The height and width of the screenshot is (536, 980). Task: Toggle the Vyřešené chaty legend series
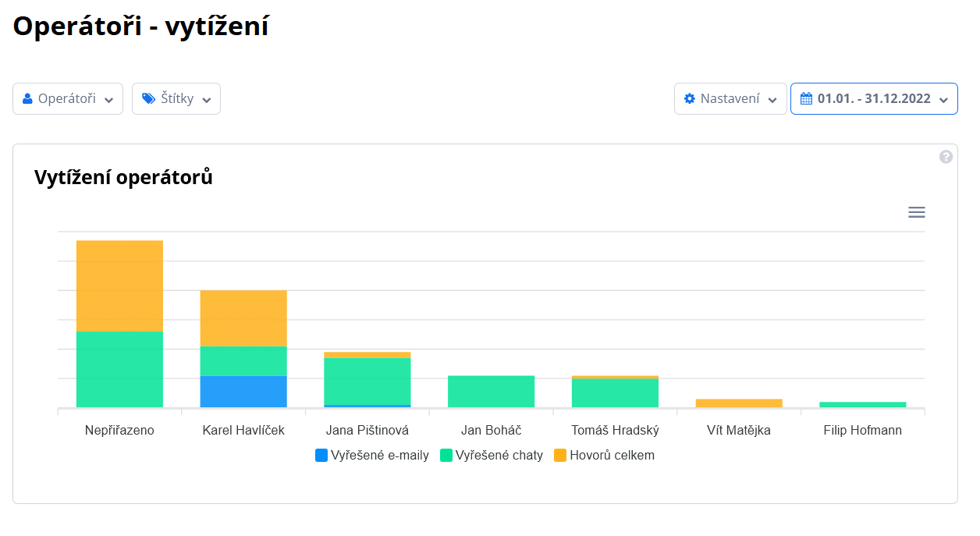coord(499,455)
